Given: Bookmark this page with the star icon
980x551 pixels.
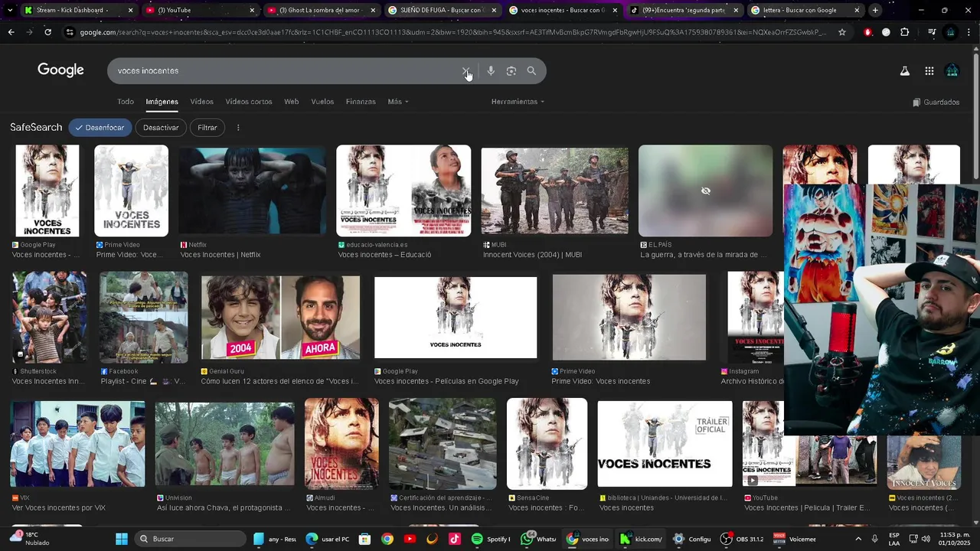Looking at the screenshot, I should tap(842, 32).
